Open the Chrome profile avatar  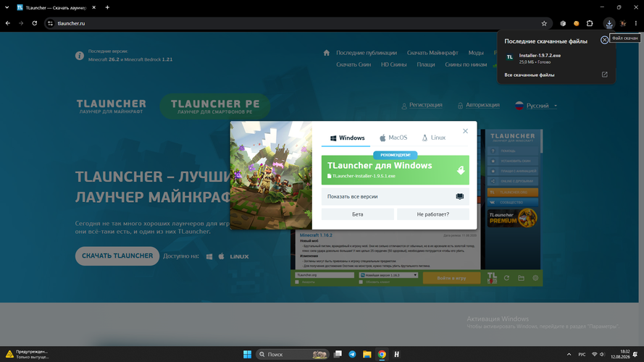point(623,23)
